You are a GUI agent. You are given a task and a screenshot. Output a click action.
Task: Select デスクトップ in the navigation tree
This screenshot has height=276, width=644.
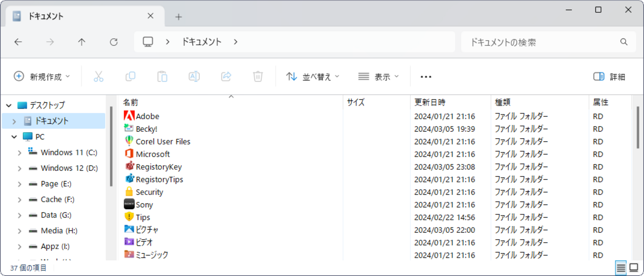pyautogui.click(x=47, y=105)
